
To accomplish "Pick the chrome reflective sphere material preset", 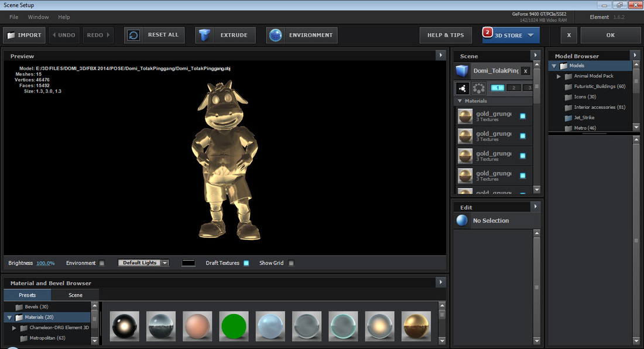I will (161, 326).
